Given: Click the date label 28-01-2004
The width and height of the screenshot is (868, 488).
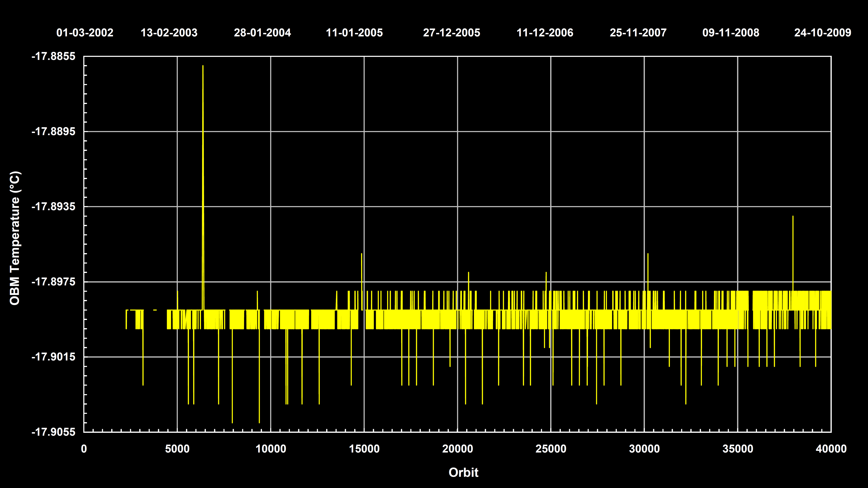Looking at the screenshot, I should click(262, 33).
